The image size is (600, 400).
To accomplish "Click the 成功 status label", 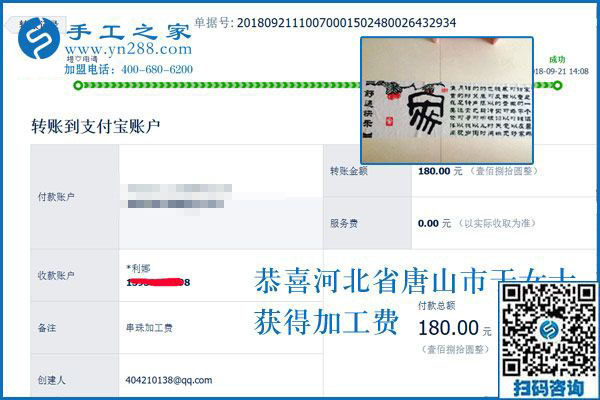I will 557,60.
